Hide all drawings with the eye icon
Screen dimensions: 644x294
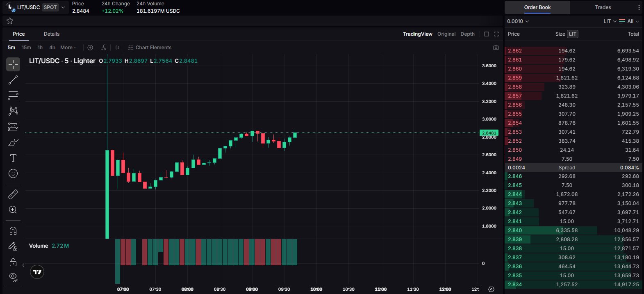13,277
